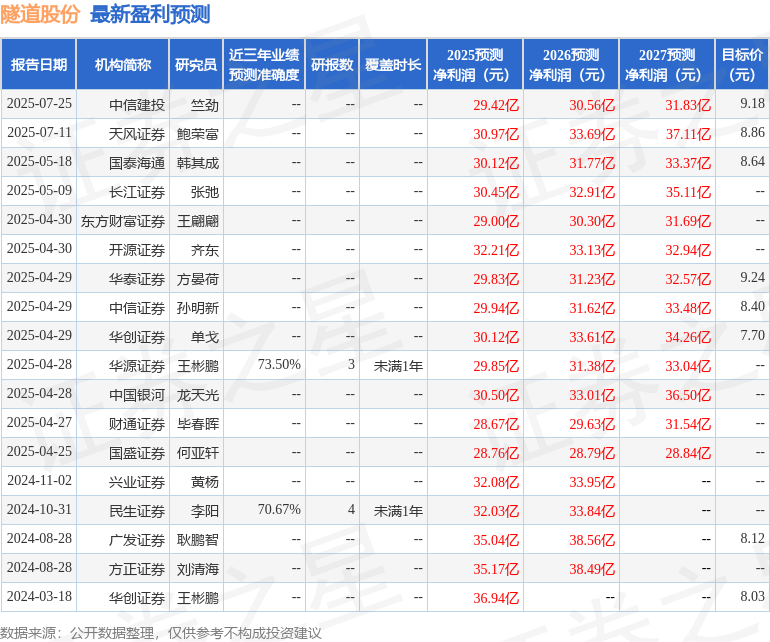This screenshot has height=642, width=770.
Task: Select the 近三年业绩预测准确度 column header
Action: (x=264, y=65)
